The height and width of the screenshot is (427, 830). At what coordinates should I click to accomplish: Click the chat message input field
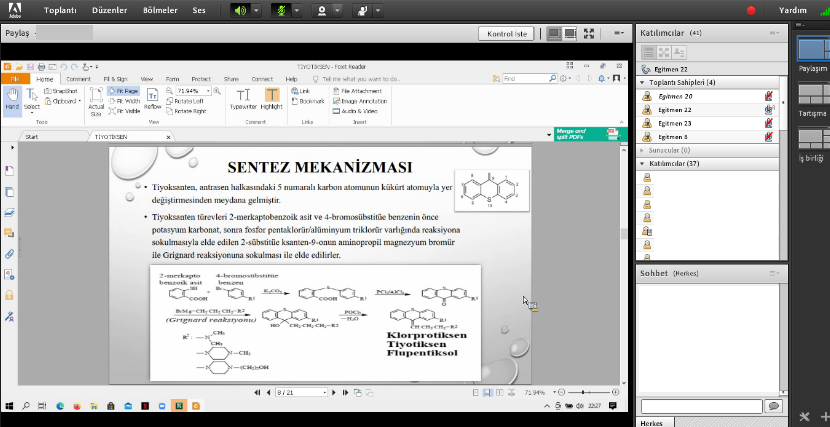tap(700, 406)
